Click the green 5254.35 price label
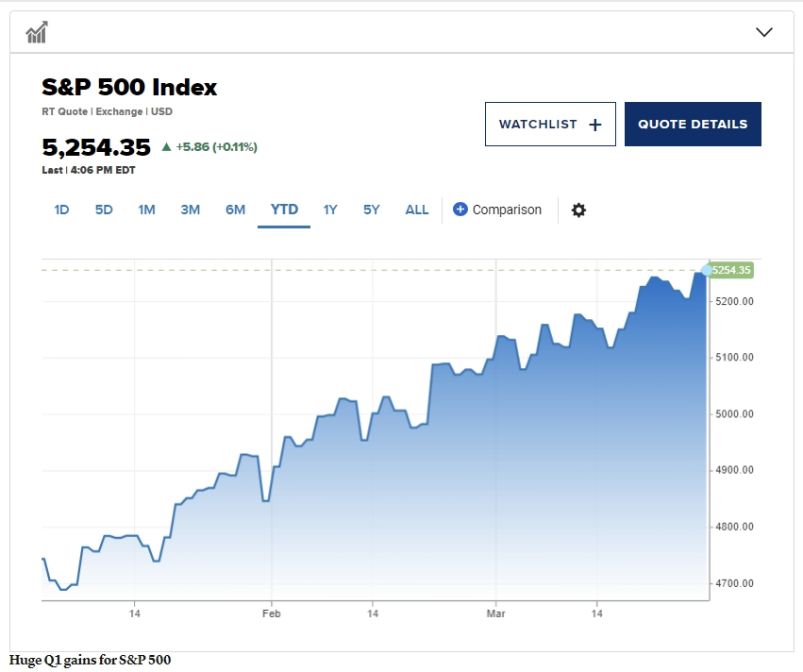803x672 pixels. (732, 271)
